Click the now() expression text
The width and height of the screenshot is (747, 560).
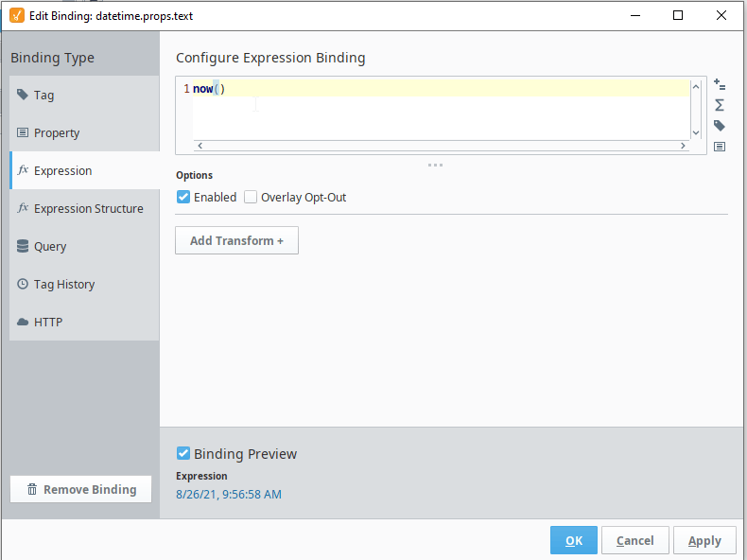point(209,89)
